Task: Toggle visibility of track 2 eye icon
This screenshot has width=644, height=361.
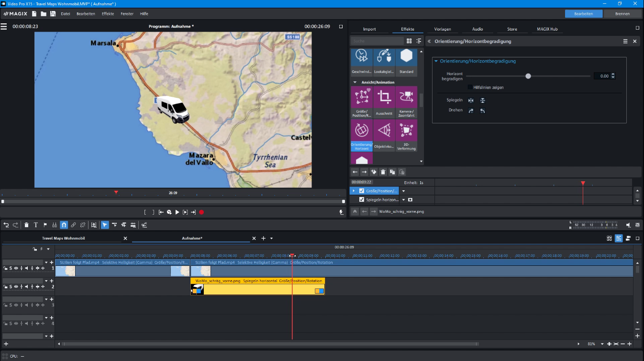Action: [16, 286]
